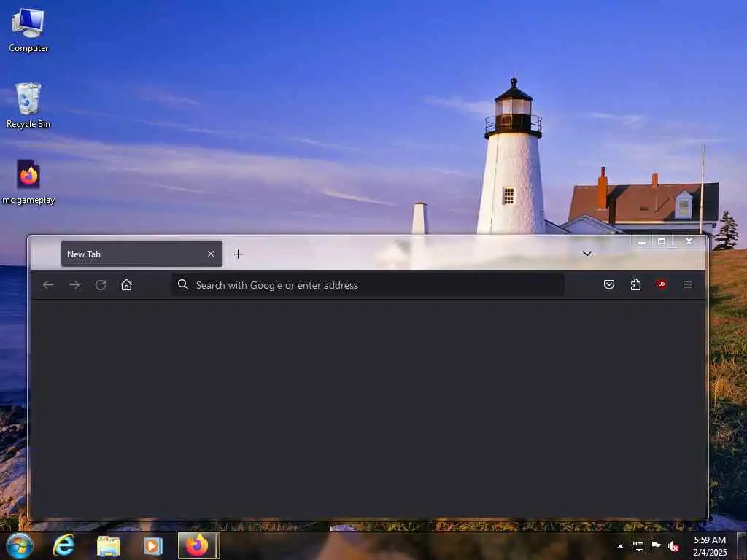Open Windows Media Player on taskbar
747x560 pixels.
(x=153, y=545)
